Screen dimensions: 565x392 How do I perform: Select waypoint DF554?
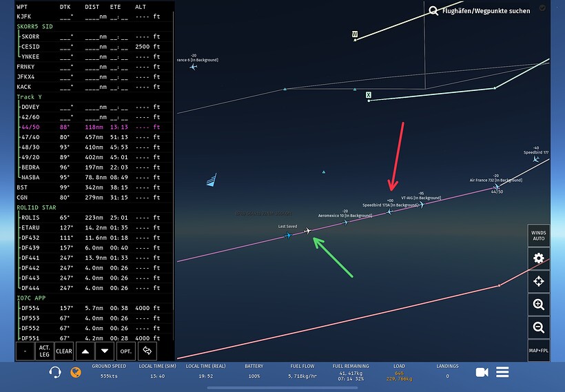pos(94,308)
